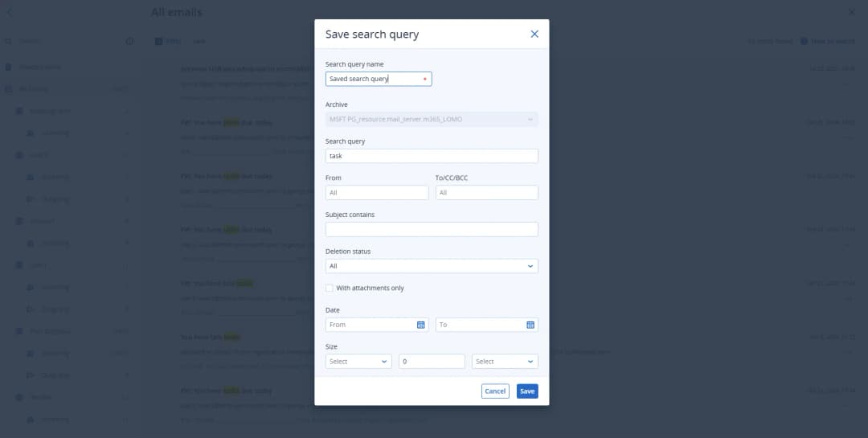Click the Search query text field
868x438 pixels.
[x=432, y=156]
